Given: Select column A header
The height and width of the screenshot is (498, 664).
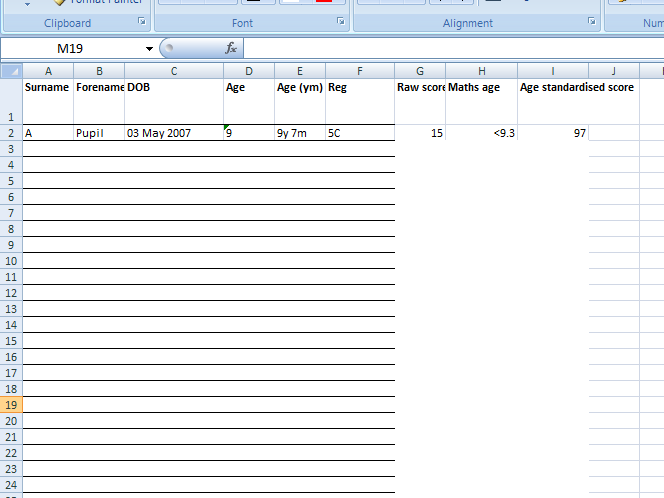Looking at the screenshot, I should coord(48,71).
